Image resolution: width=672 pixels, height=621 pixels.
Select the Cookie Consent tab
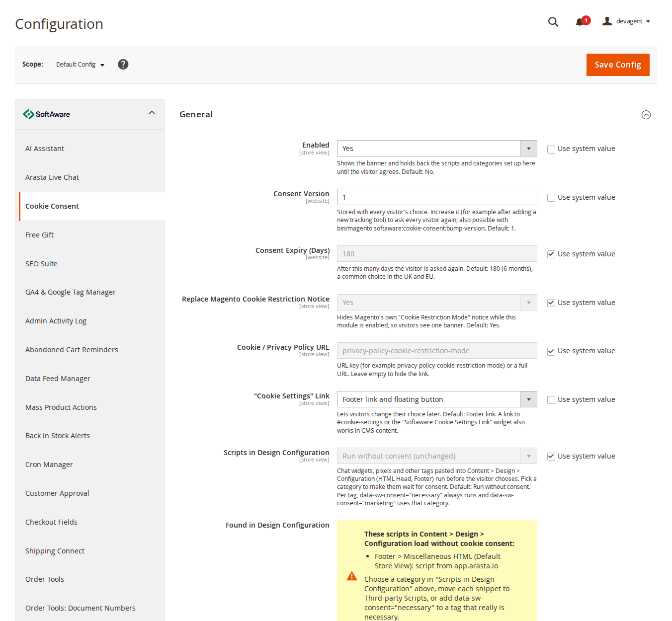click(91, 206)
